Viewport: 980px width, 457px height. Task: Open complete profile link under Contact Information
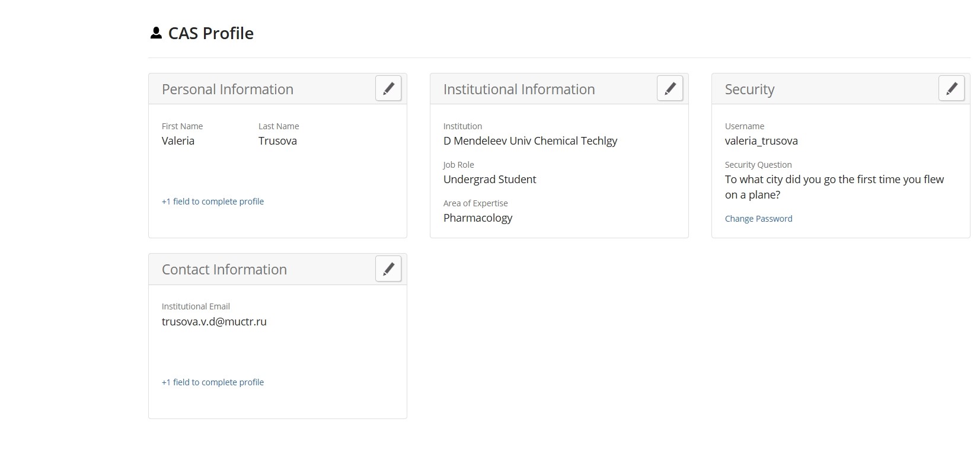tap(213, 382)
